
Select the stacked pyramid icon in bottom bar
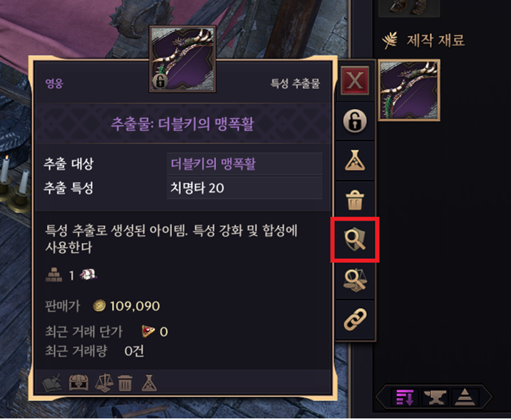click(x=465, y=397)
